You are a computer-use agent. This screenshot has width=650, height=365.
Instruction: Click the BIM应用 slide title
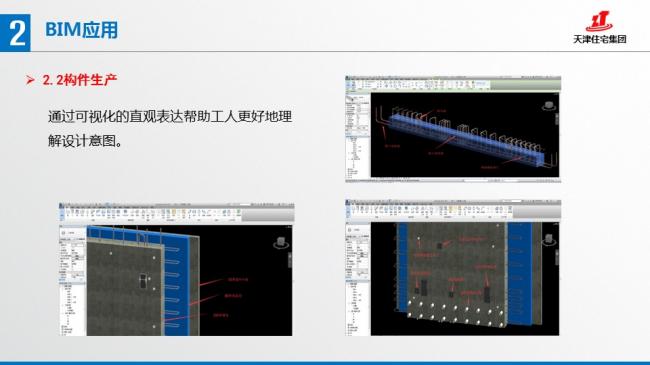click(x=82, y=30)
